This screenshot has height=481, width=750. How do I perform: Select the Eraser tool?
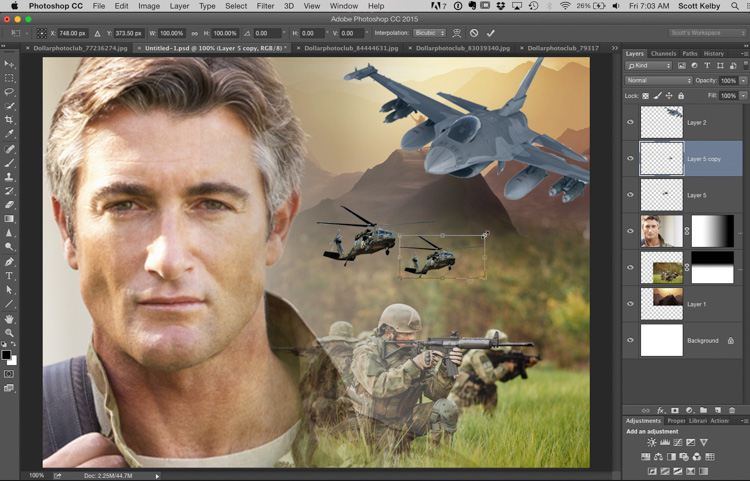9,205
